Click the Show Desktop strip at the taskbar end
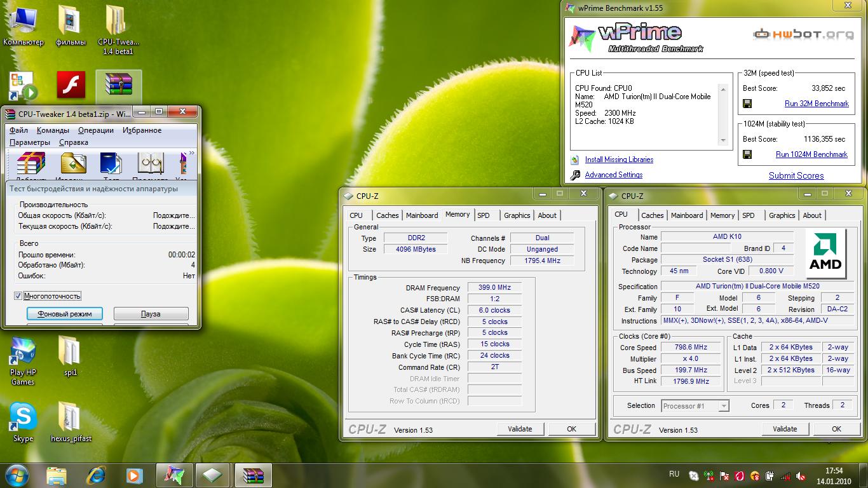 tap(864, 475)
